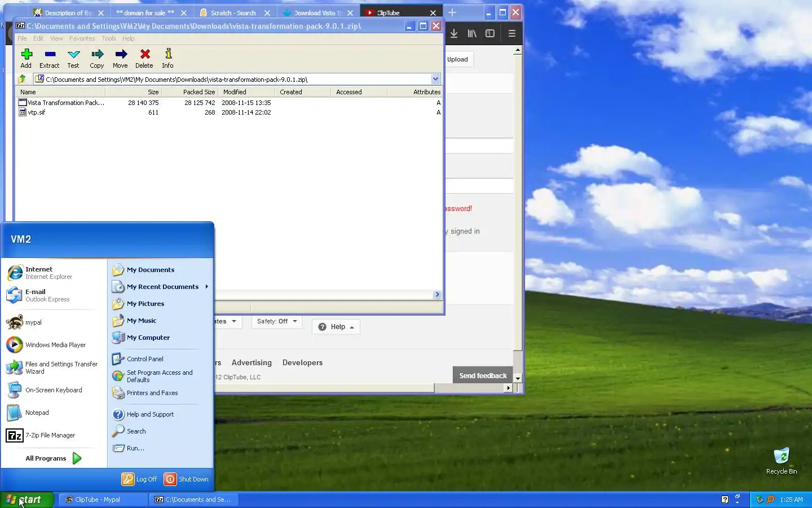
Task: Open the File menu in 7-Zip
Action: (22, 38)
